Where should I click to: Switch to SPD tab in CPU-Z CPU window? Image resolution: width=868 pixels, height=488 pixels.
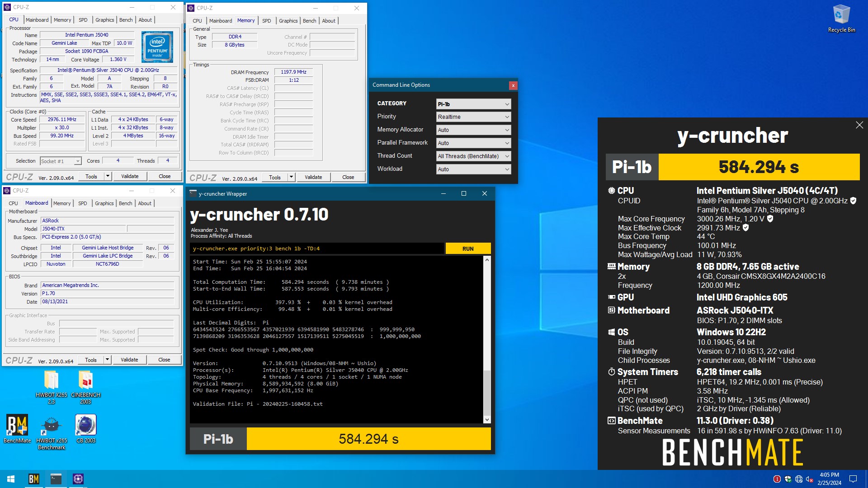(x=83, y=20)
